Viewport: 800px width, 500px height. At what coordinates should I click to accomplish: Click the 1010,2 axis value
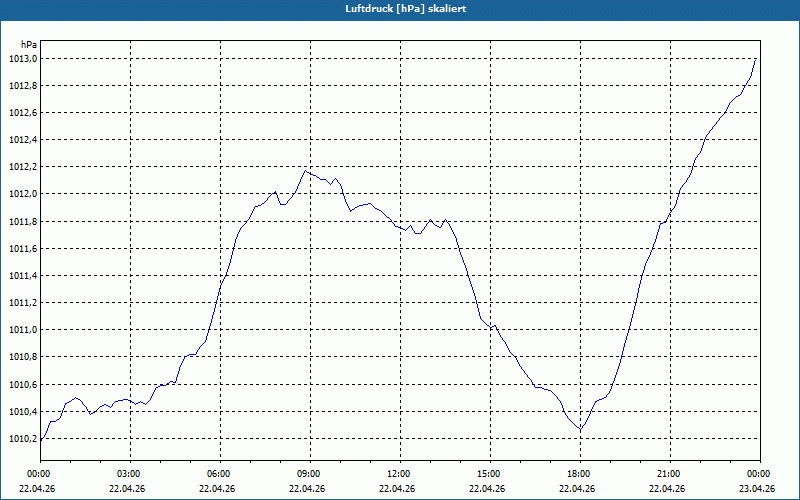coord(23,438)
